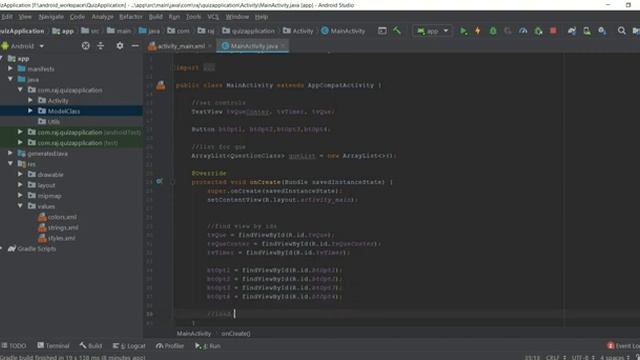Start debugging with the green bug icon
640x360 pixels.
(x=493, y=31)
